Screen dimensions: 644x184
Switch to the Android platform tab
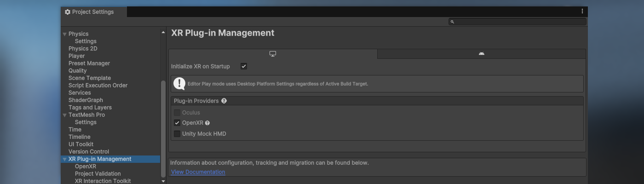tap(481, 54)
